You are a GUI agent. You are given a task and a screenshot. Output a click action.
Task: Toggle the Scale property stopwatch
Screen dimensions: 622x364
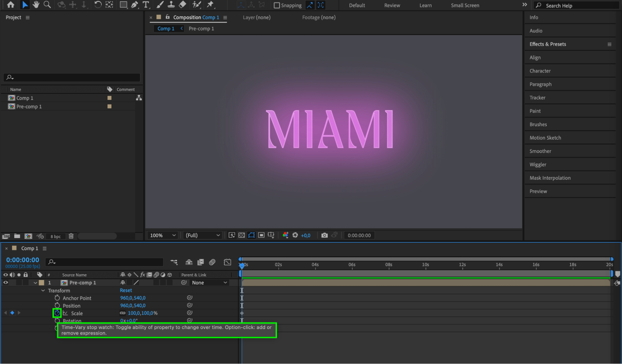[57, 313]
